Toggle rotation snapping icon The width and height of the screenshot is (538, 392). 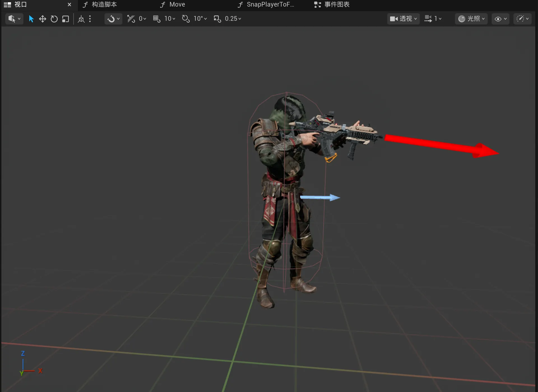(186, 19)
